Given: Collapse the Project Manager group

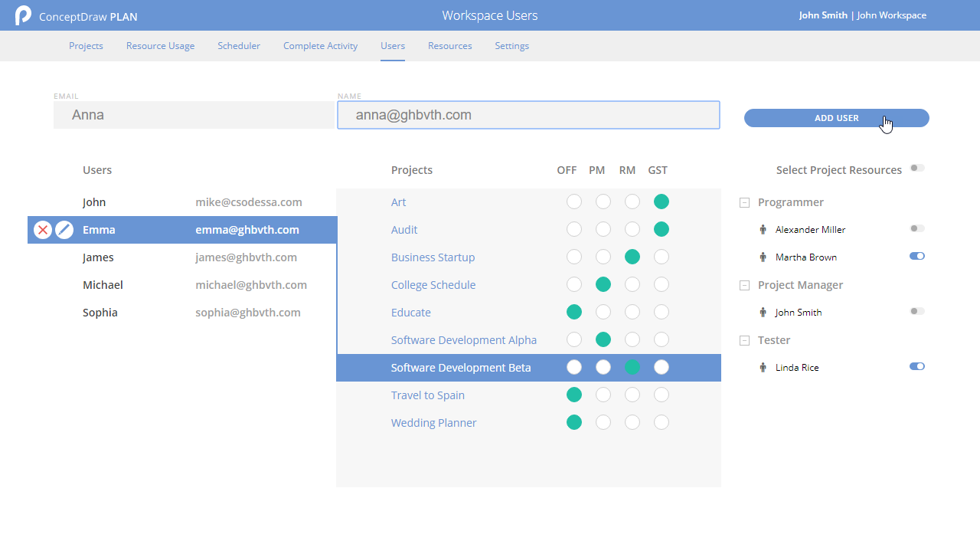Looking at the screenshot, I should point(744,286).
